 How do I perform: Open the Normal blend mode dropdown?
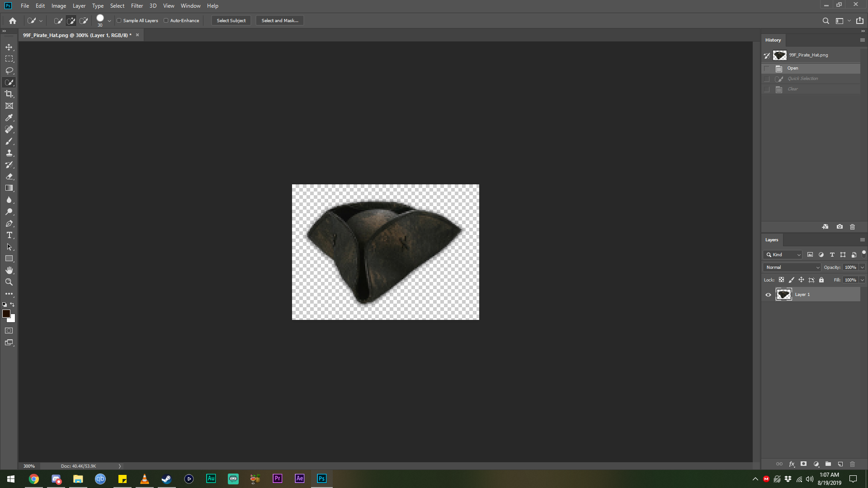(792, 267)
